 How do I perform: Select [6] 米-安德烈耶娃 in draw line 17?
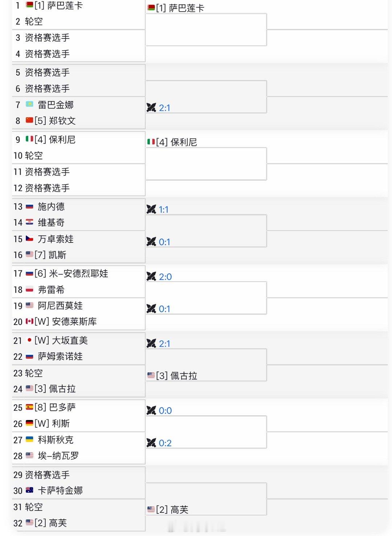click(x=71, y=273)
